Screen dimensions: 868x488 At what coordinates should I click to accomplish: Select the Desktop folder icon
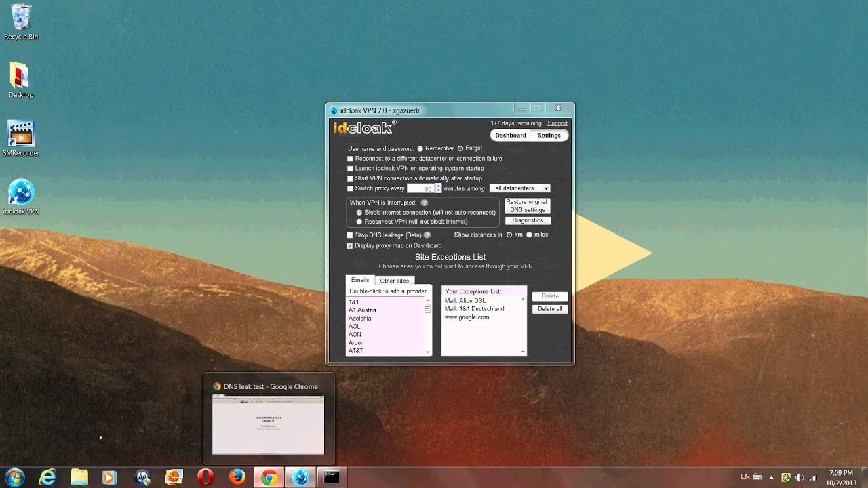[21, 80]
